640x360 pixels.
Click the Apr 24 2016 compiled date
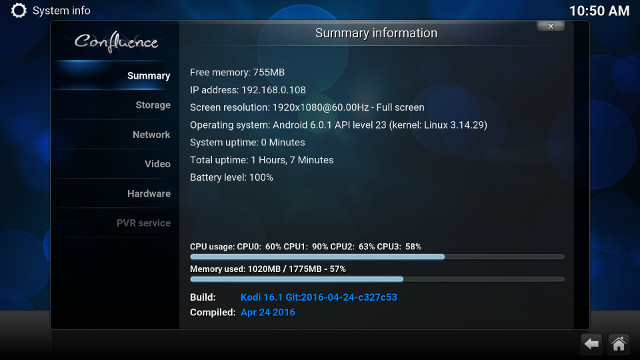(x=268, y=312)
